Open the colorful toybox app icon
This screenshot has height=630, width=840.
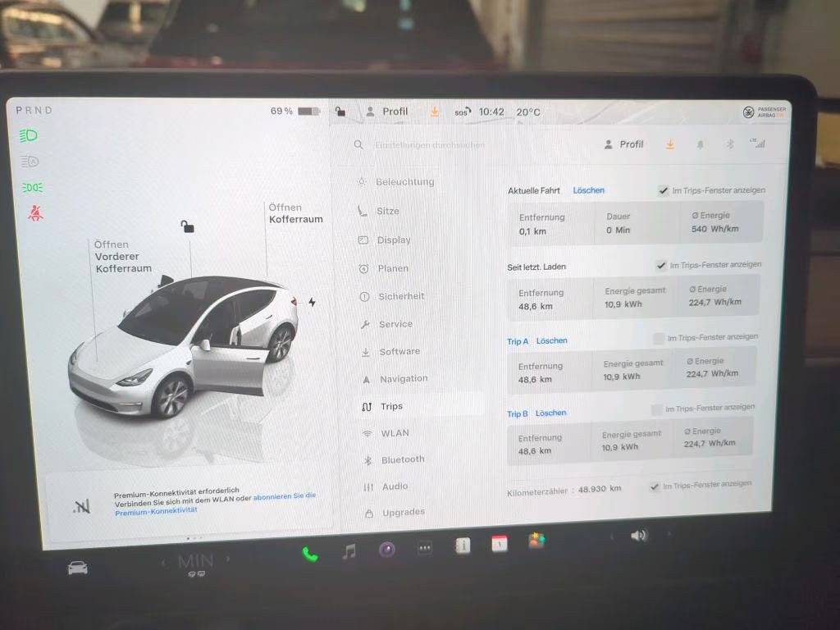pyautogui.click(x=536, y=541)
